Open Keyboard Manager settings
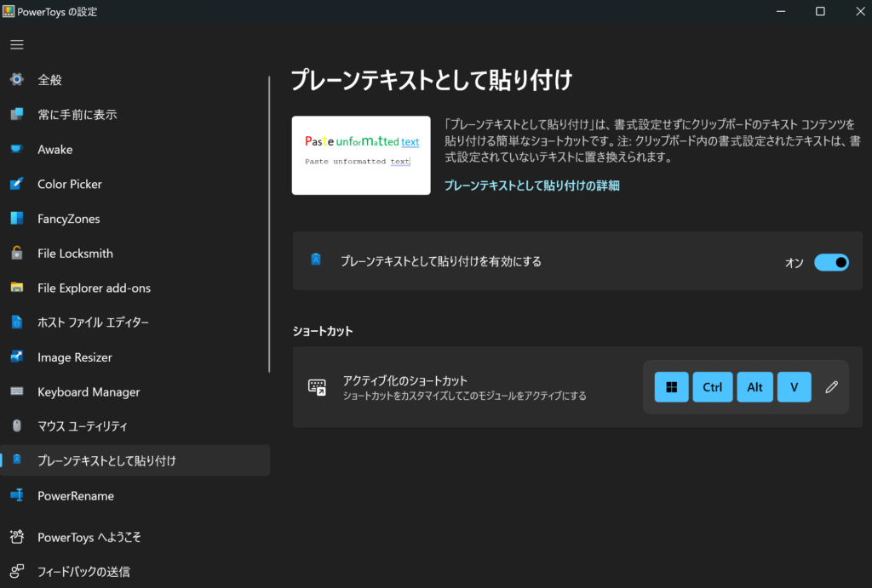Viewport: 872px width, 588px height. [135, 391]
